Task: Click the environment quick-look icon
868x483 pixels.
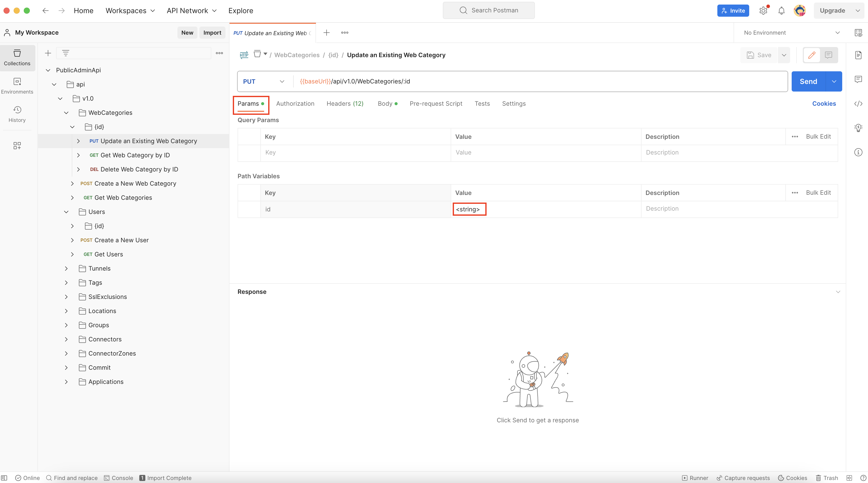Action: pos(857,33)
